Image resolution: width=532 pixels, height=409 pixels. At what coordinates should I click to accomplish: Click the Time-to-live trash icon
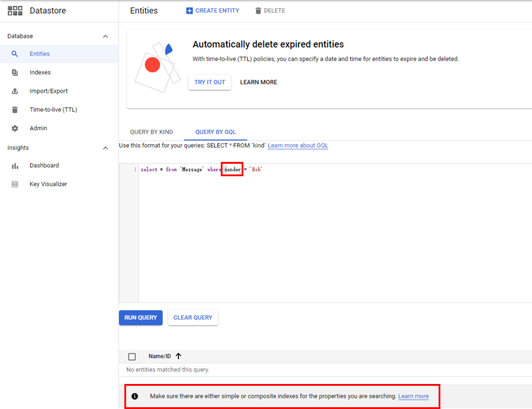(x=15, y=110)
